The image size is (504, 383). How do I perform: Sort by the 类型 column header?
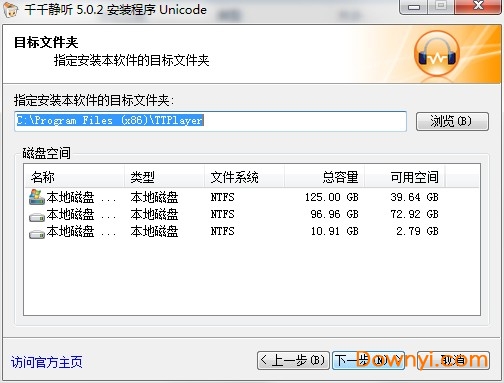click(x=164, y=177)
